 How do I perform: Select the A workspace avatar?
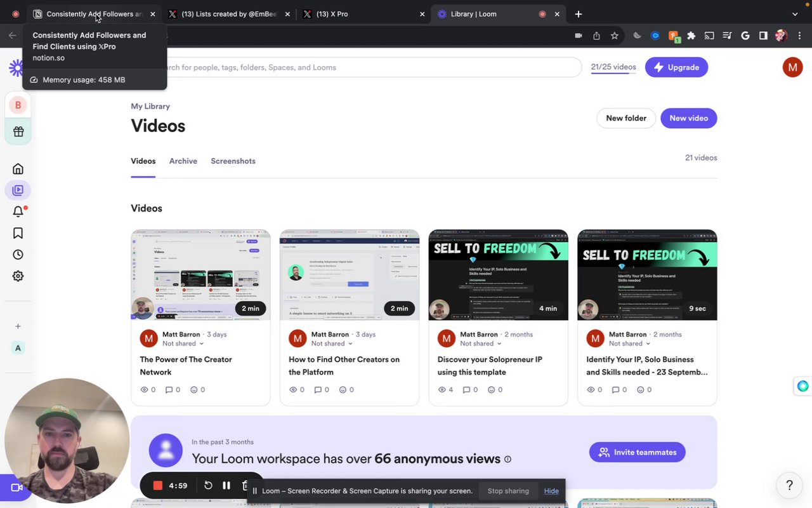pos(18,348)
